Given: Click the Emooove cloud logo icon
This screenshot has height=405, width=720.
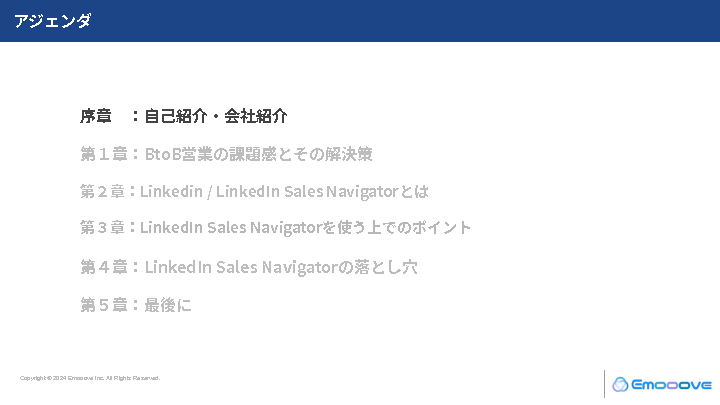Looking at the screenshot, I should point(620,384).
